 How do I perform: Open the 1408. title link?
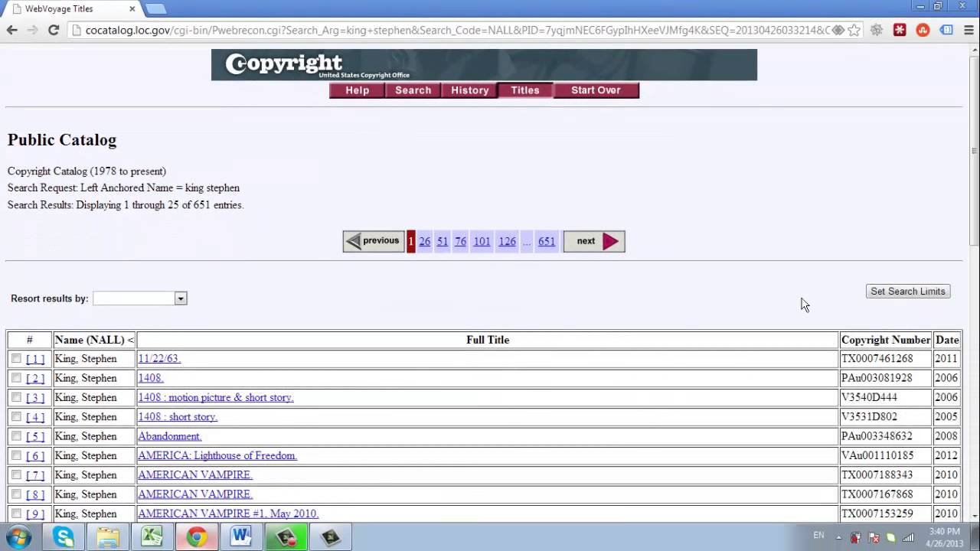151,378
